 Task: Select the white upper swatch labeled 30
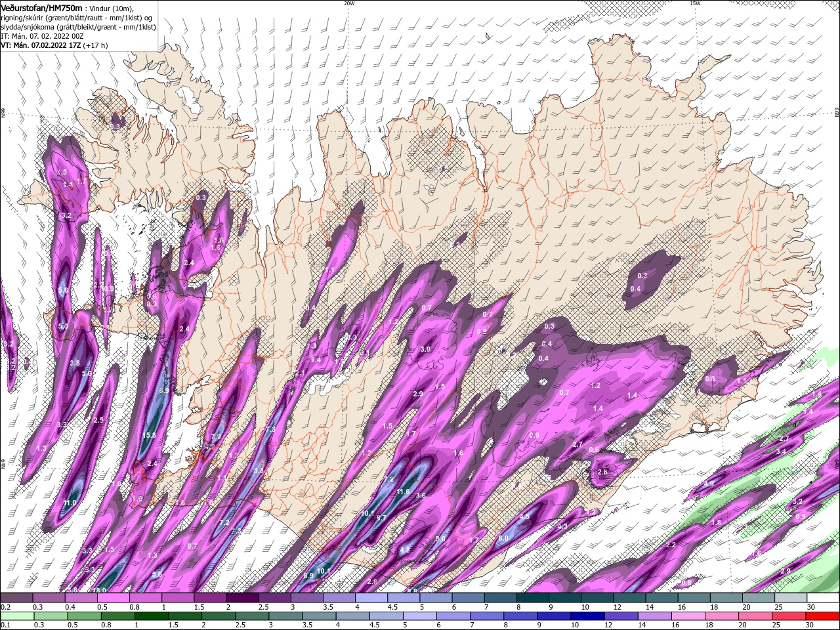pyautogui.click(x=823, y=598)
